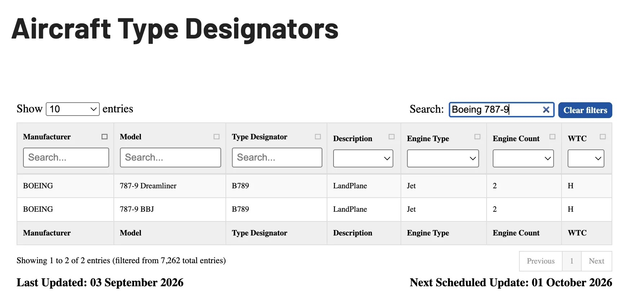Click the Next Scheduled Update text
The width and height of the screenshot is (644, 301).
pyautogui.click(x=511, y=283)
